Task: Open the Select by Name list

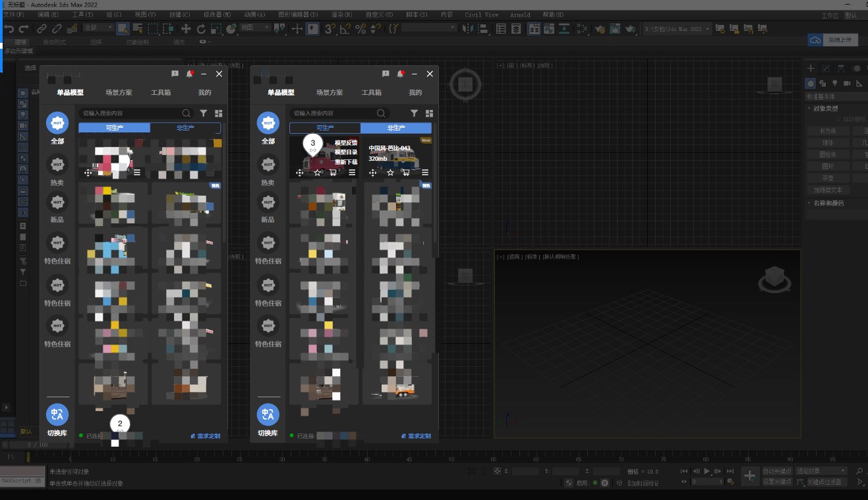Action: 138,28
